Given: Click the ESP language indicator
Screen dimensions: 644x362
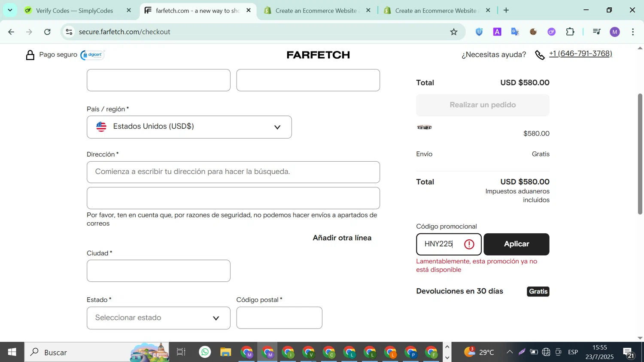Looking at the screenshot, I should pyautogui.click(x=573, y=352).
